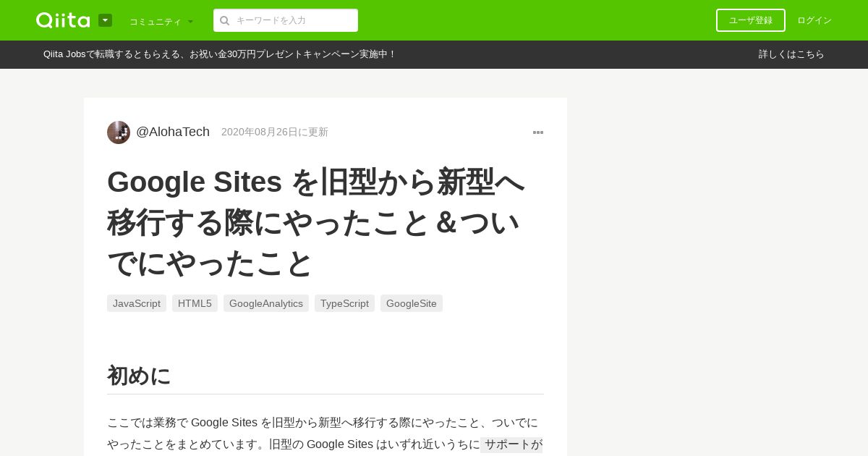The height and width of the screenshot is (456, 868).
Task: Select the JavaScript tag
Action: [x=137, y=303]
